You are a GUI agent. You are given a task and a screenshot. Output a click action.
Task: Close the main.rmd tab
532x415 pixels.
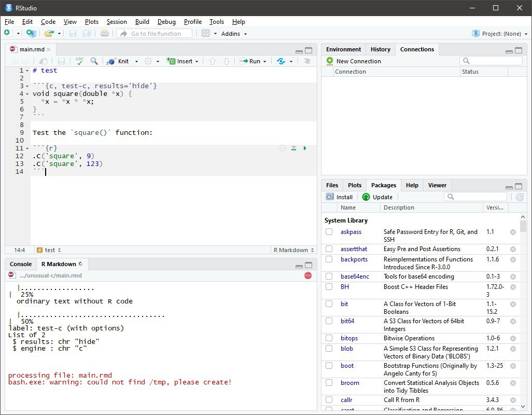tap(49, 50)
